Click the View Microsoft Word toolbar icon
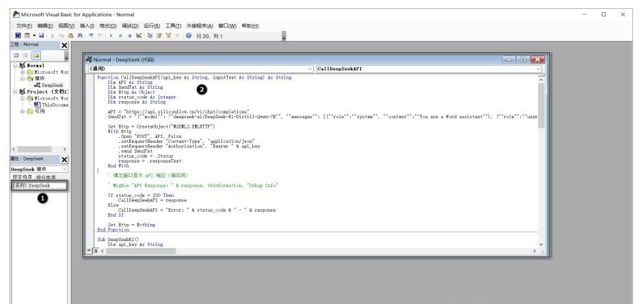 click(18, 36)
